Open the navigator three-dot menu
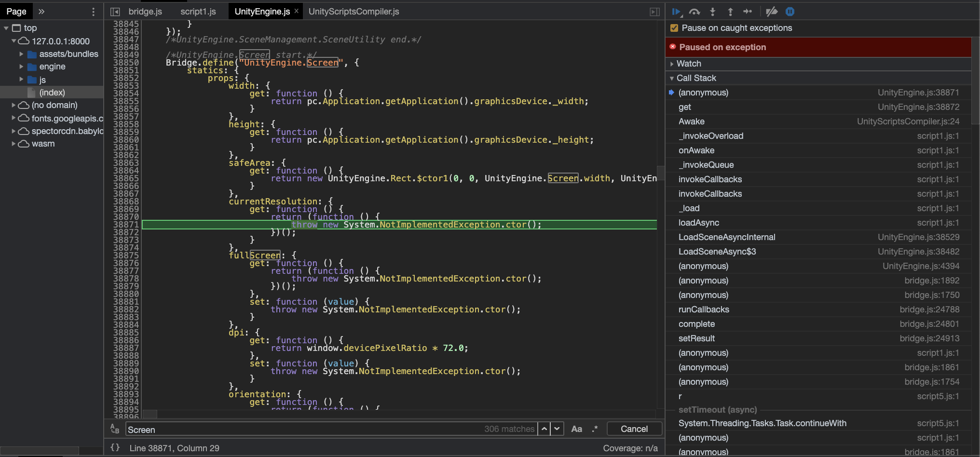The width and height of the screenshot is (980, 457). click(93, 12)
